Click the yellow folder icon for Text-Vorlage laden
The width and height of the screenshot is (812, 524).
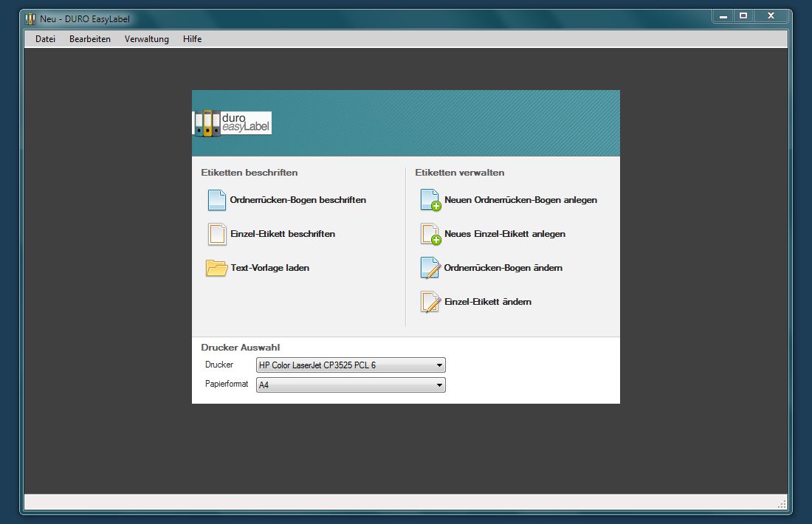tap(216, 268)
